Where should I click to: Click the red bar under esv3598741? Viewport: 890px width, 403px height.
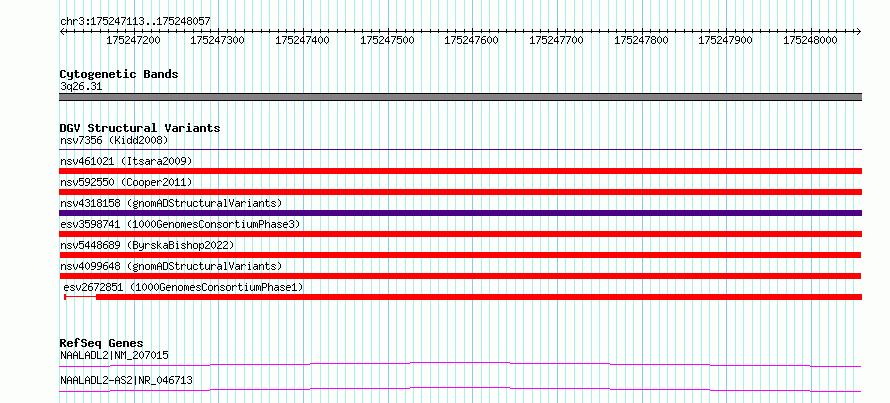[460, 234]
